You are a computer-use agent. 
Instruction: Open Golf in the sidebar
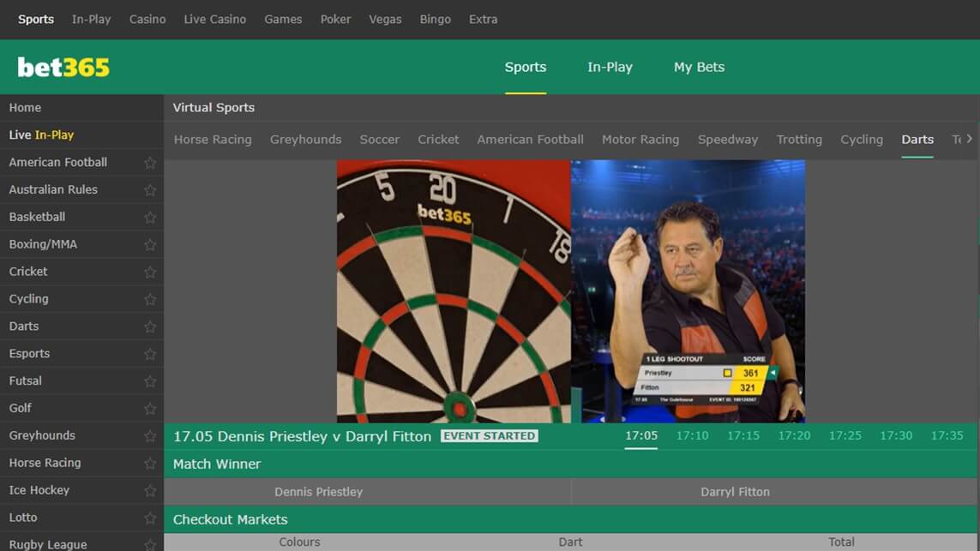pyautogui.click(x=20, y=408)
